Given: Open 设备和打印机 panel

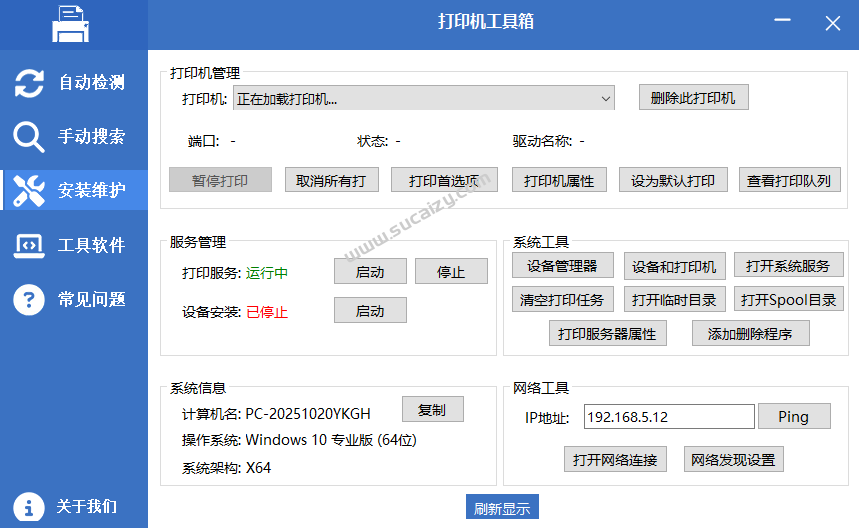Looking at the screenshot, I should (x=675, y=266).
